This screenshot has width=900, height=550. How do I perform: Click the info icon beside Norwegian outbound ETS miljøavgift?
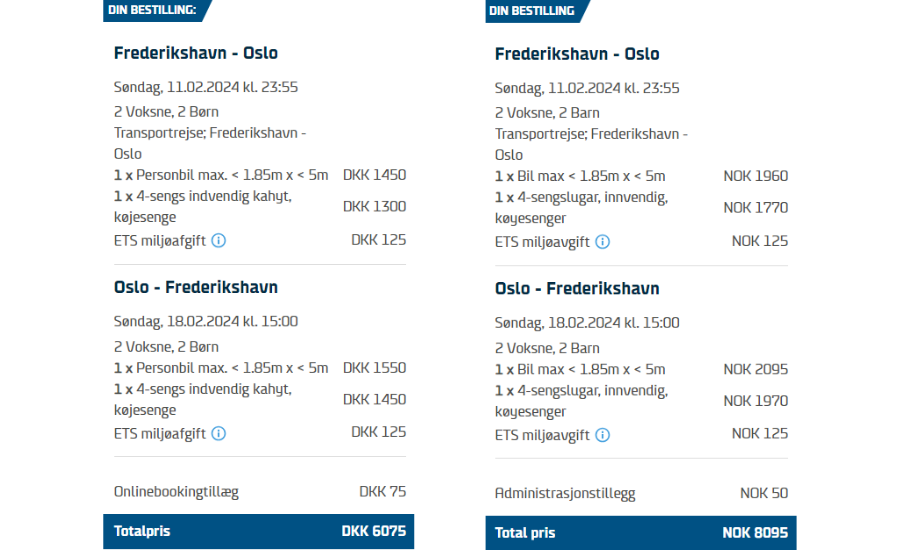602,242
